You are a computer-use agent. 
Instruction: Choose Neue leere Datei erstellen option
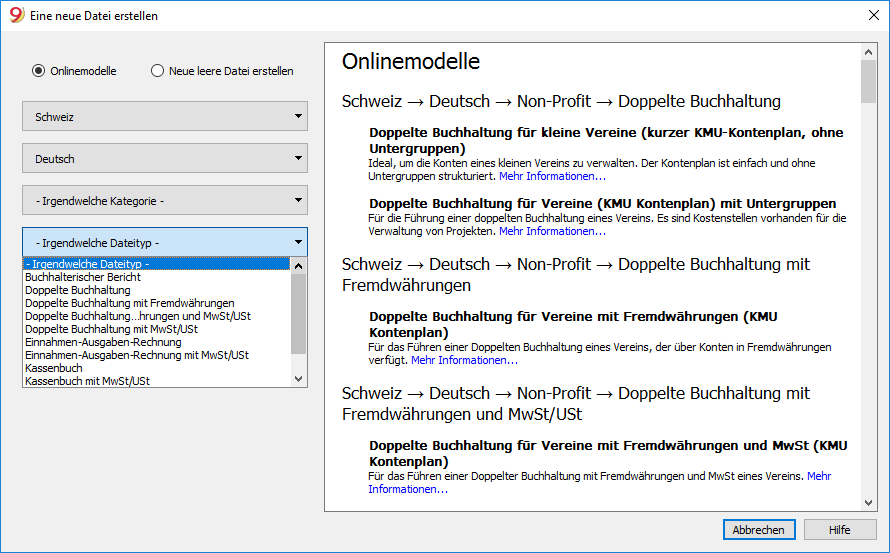tap(157, 71)
